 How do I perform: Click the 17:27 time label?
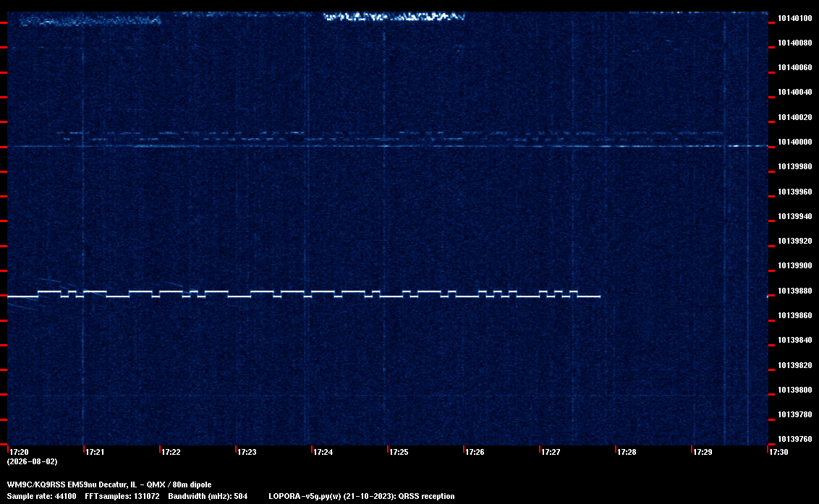pyautogui.click(x=551, y=452)
